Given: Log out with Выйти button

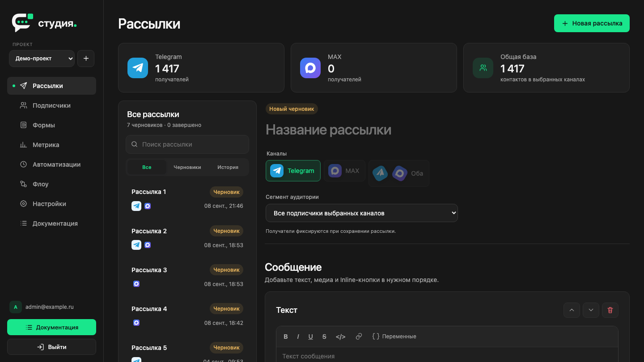Looking at the screenshot, I should tap(51, 347).
